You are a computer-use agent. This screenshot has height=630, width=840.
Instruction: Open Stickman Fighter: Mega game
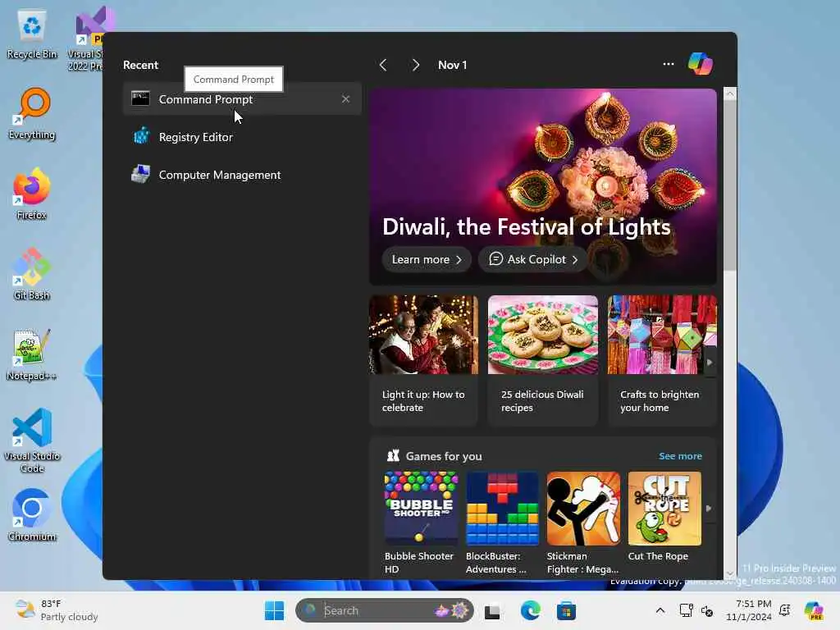[583, 523]
